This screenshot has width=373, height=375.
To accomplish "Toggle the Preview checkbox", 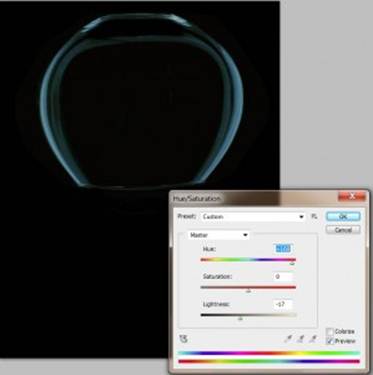I will click(x=330, y=341).
